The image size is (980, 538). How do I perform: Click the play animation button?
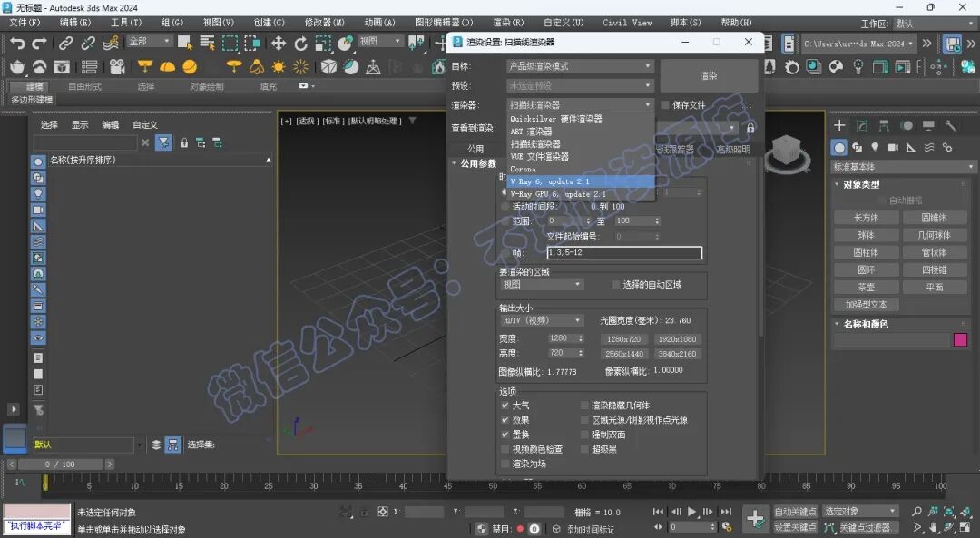point(691,511)
